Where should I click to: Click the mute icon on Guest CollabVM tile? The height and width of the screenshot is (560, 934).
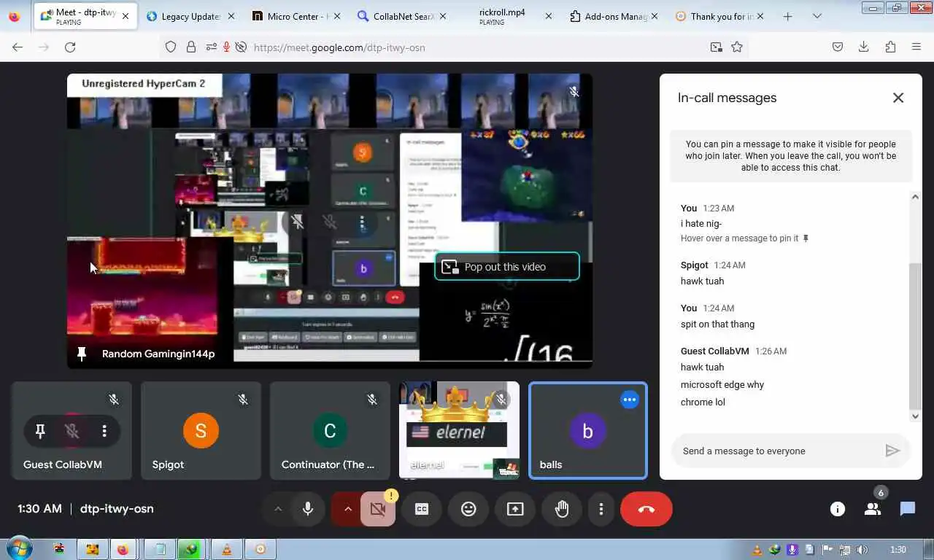(72, 432)
